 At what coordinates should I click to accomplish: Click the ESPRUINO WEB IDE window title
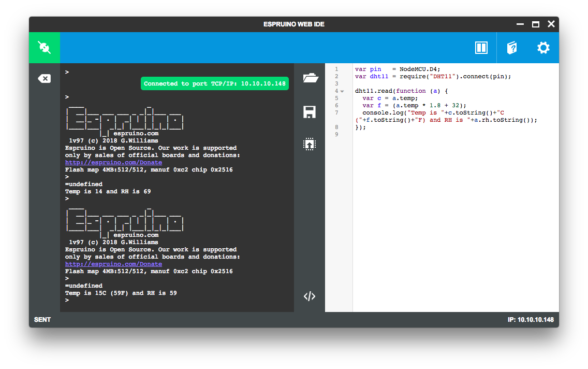click(294, 24)
